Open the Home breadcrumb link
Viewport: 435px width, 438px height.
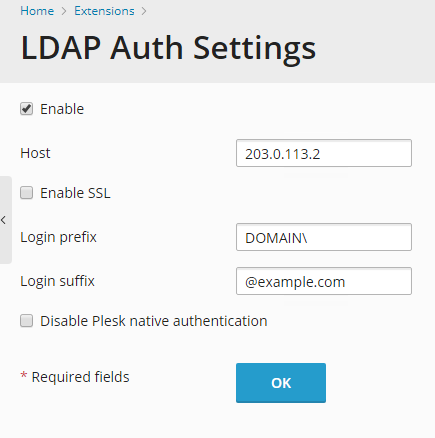pyautogui.click(x=37, y=11)
